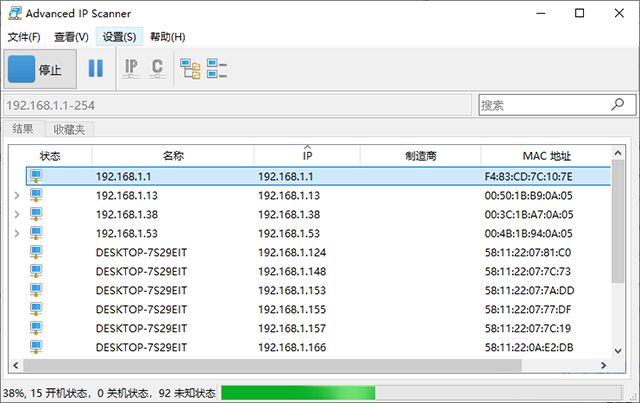Open the 文件(F) menu
Image resolution: width=640 pixels, height=403 pixels.
24,37
